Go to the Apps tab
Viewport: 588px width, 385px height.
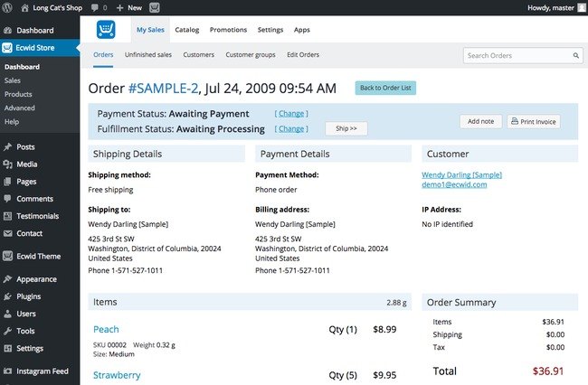click(x=302, y=30)
